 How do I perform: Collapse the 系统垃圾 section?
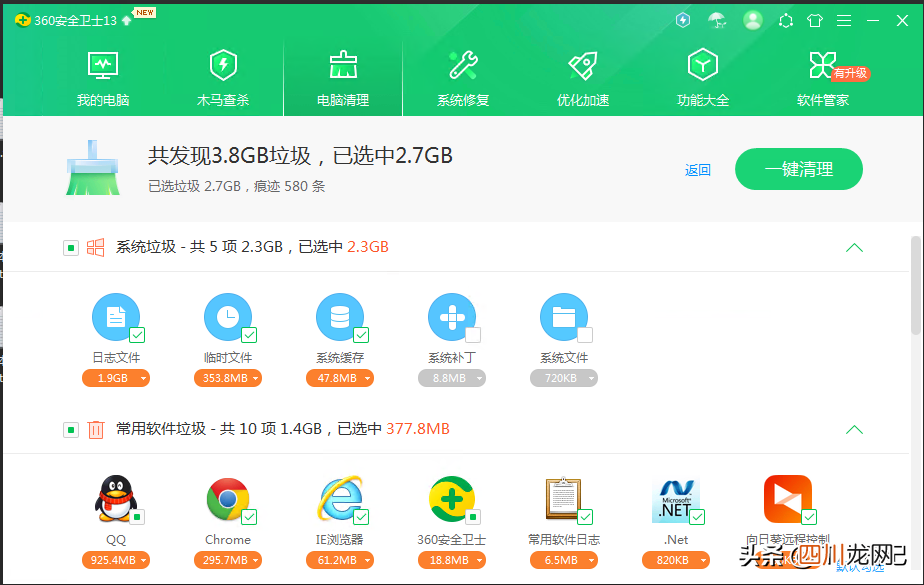854,247
